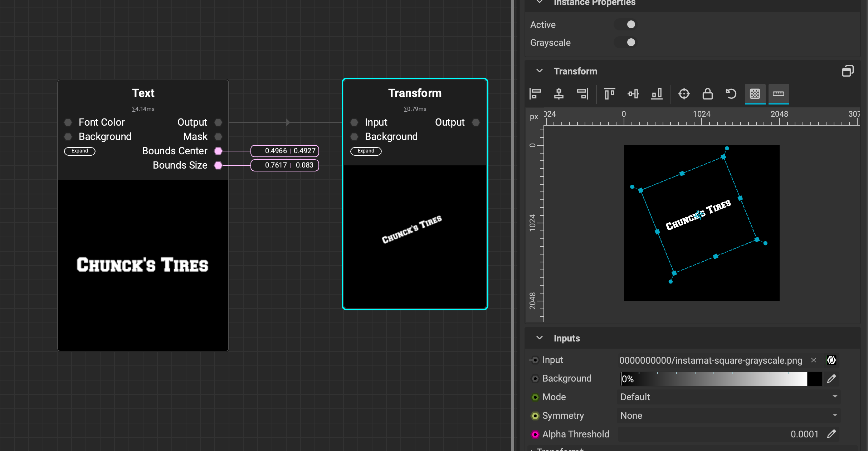This screenshot has height=451, width=868.
Task: Click the center pivot crosshair icon
Action: [x=684, y=94]
